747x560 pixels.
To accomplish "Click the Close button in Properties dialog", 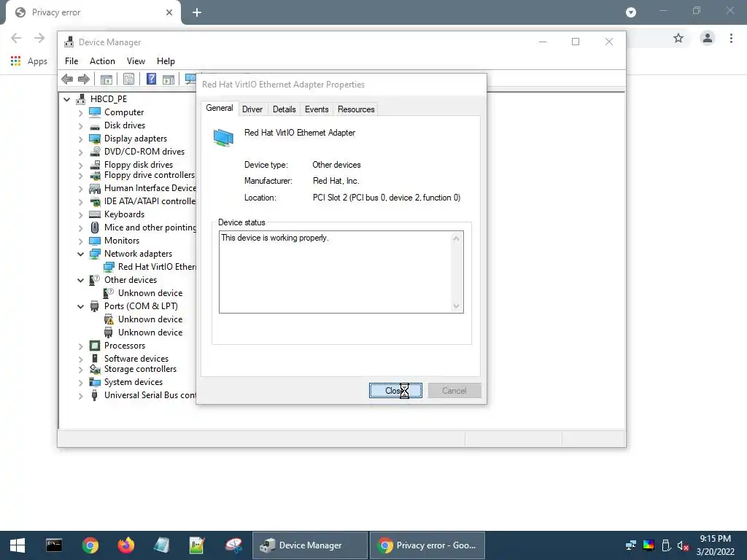I will (x=395, y=391).
